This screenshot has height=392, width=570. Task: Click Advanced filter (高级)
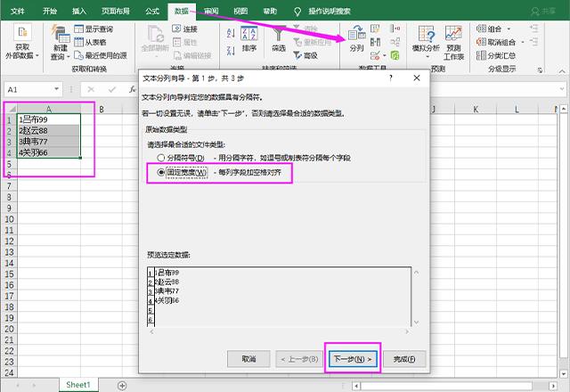pos(305,55)
